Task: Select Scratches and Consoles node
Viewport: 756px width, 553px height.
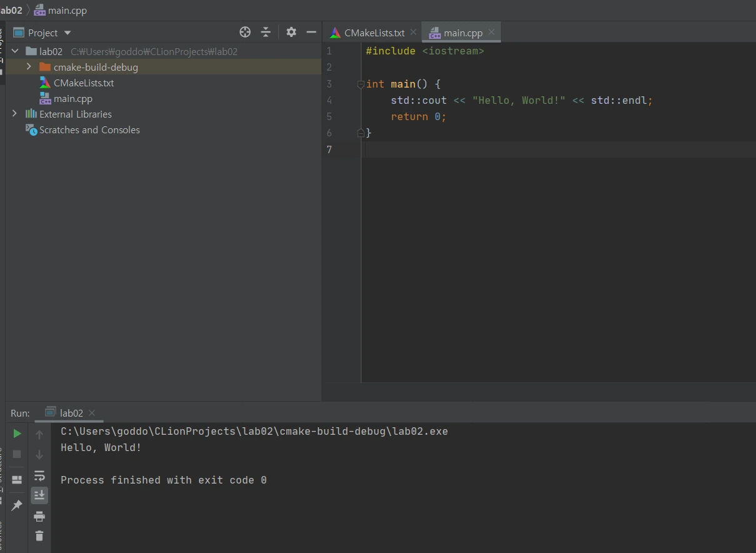Action: click(89, 129)
